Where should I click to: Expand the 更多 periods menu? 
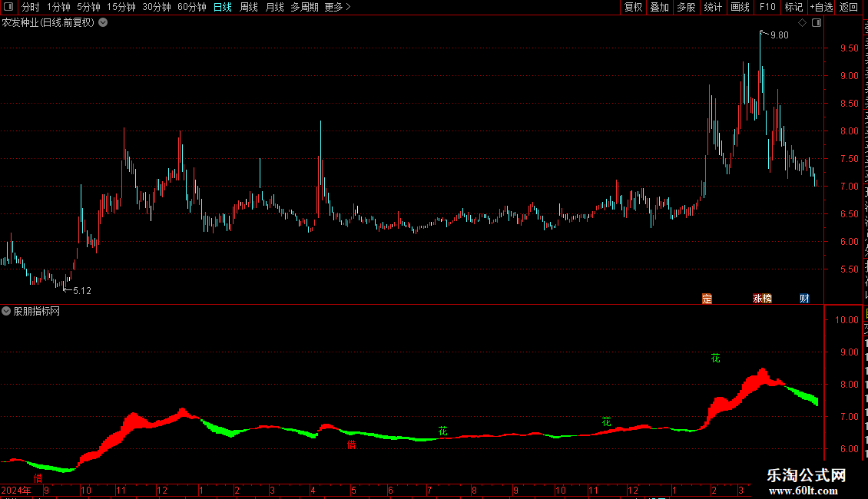click(337, 7)
